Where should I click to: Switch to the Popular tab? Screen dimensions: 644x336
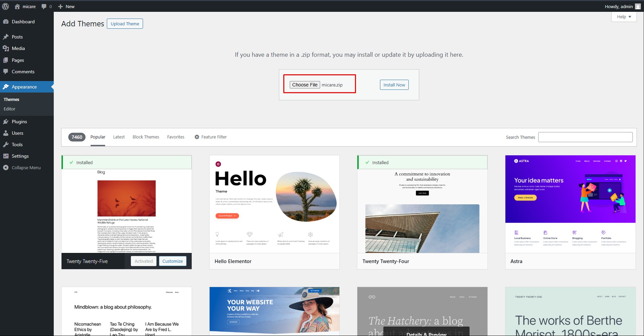point(98,137)
